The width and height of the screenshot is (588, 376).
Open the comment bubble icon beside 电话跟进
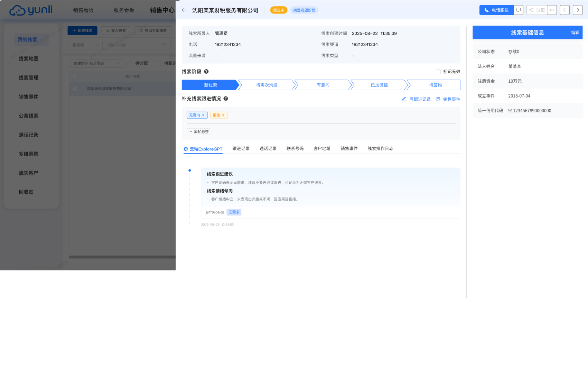point(519,10)
